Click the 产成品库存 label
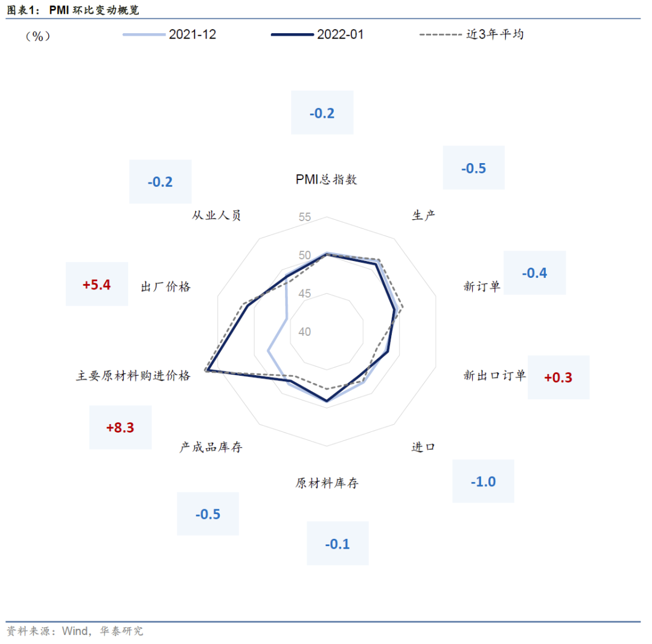Screen dimensions: 652x644 [x=211, y=447]
